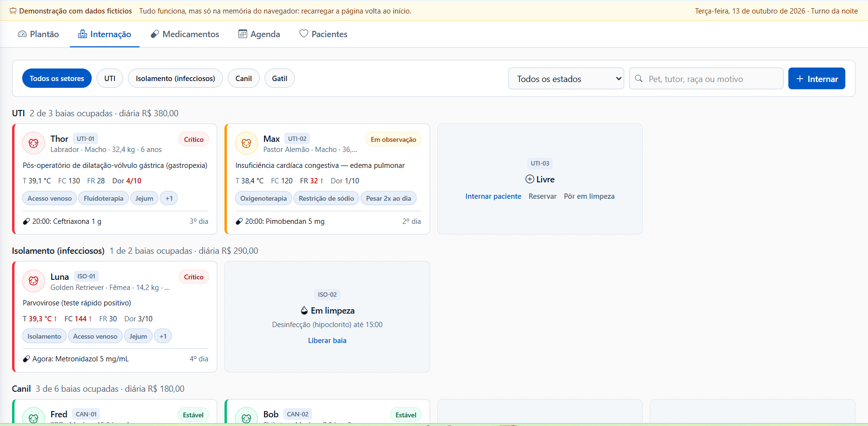Click the pill icon beside Metronidazol 5 mg/mL
The height and width of the screenshot is (426, 868).
27,359
